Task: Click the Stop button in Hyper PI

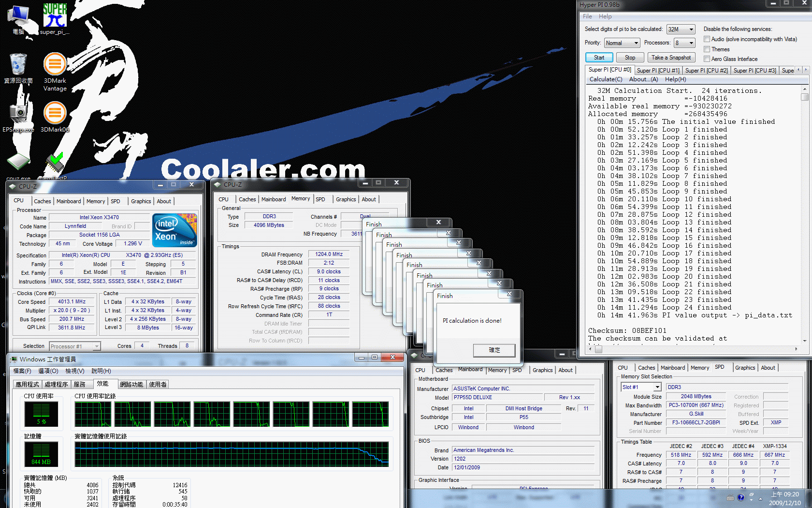Action: (630, 58)
